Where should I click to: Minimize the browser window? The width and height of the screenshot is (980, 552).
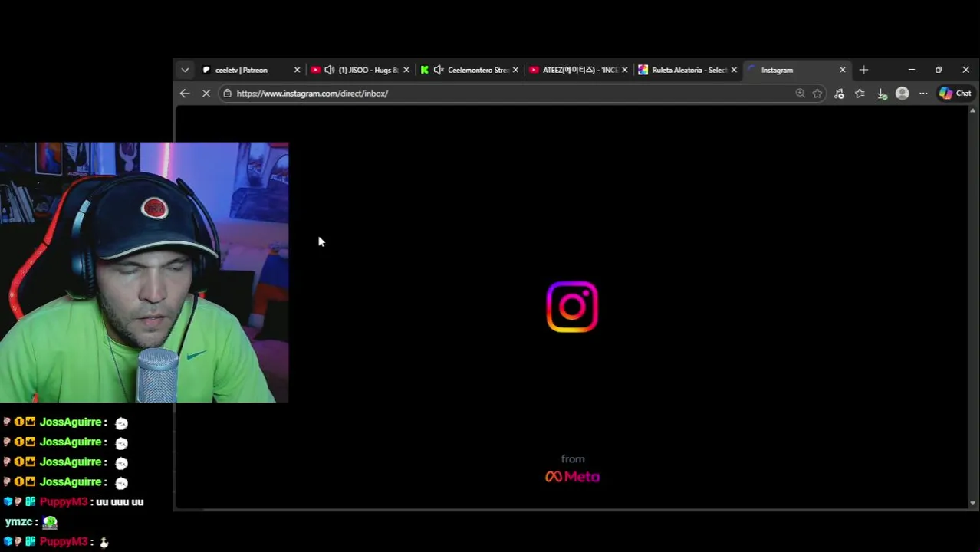pos(912,70)
